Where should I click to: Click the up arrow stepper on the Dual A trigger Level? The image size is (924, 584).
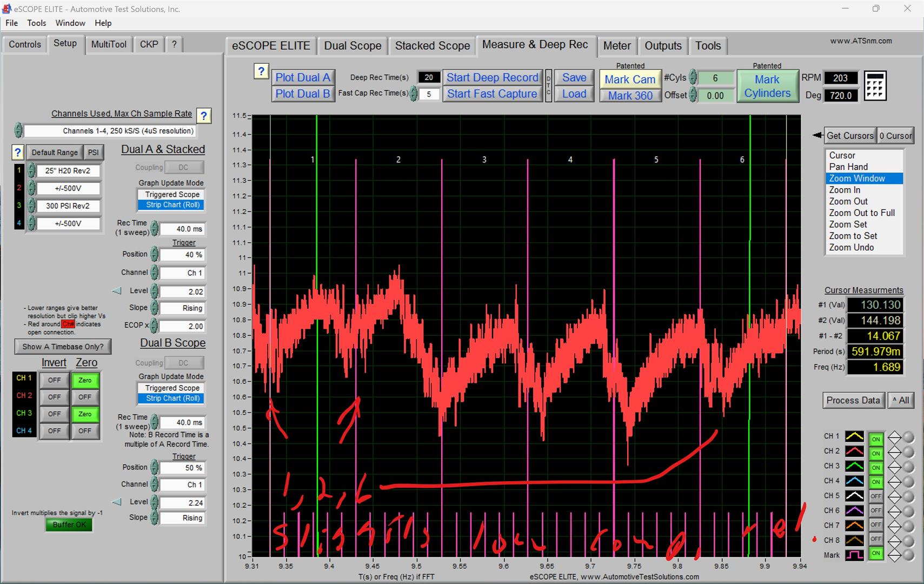[x=155, y=288]
